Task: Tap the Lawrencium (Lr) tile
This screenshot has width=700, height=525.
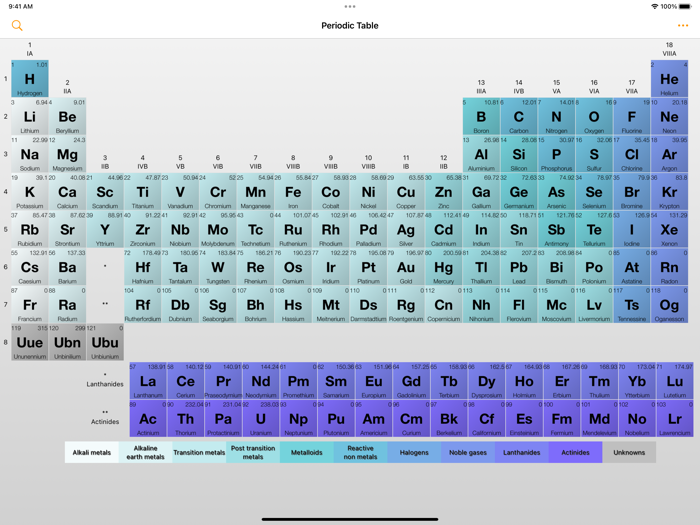Action: [675, 418]
